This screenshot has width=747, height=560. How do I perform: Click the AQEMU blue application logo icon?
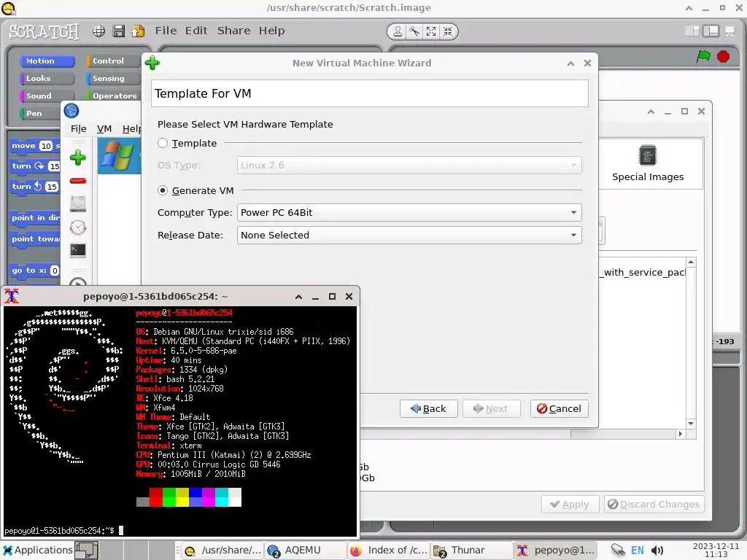click(x=71, y=111)
